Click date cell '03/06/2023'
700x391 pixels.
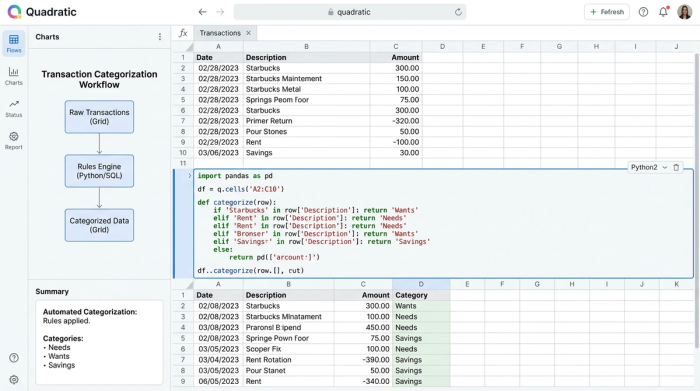pos(218,153)
